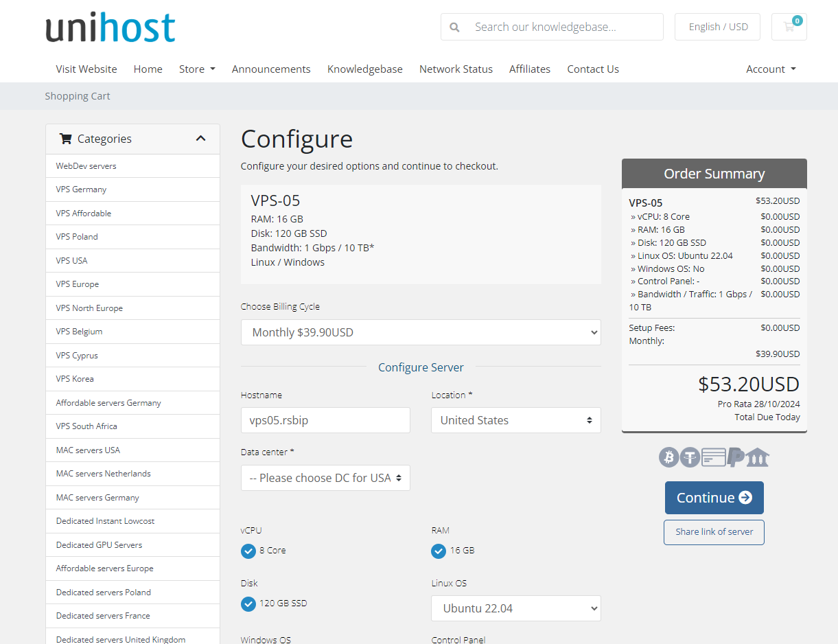Collapse the Categories panel chevron

(x=200, y=139)
